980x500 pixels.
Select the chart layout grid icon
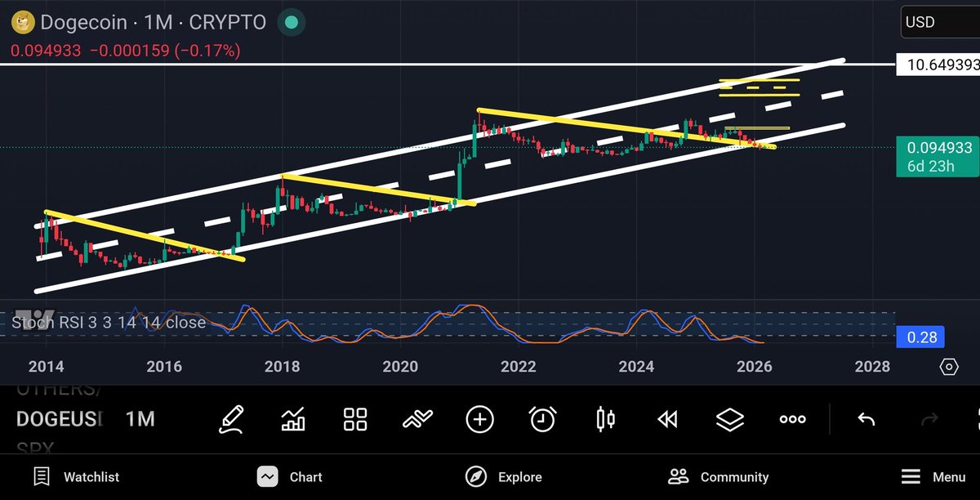click(x=354, y=418)
